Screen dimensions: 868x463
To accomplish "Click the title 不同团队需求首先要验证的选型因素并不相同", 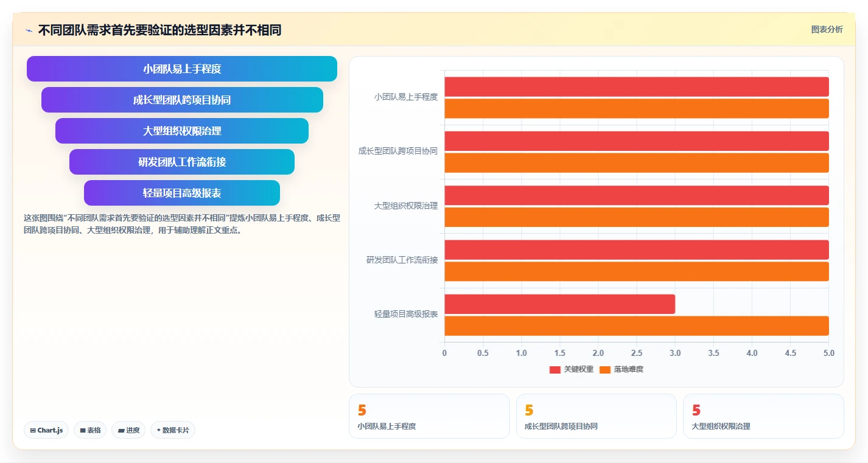I will point(159,30).
